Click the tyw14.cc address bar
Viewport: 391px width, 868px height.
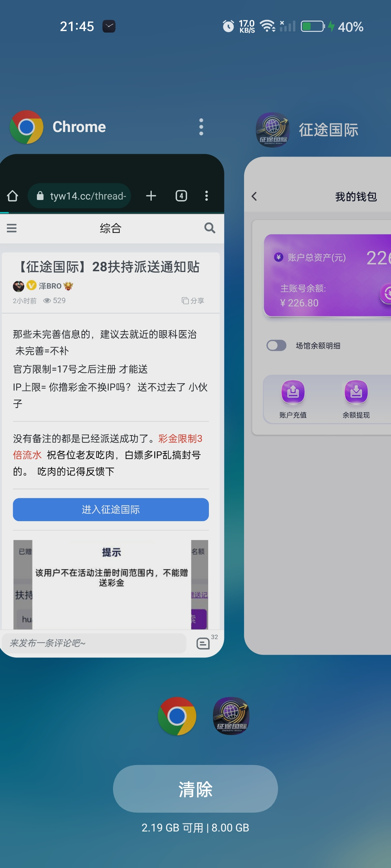pos(80,196)
